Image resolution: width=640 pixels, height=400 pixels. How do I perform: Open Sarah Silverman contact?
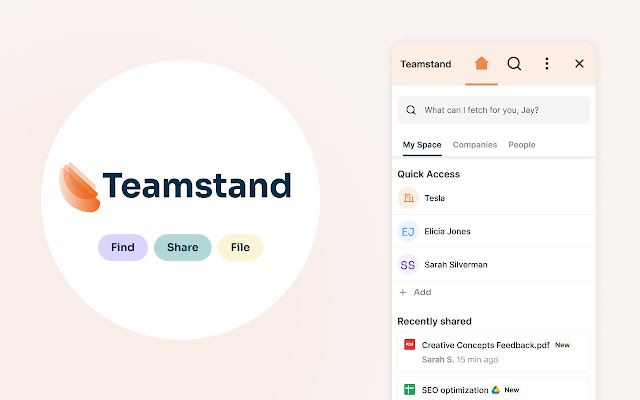coord(494,265)
